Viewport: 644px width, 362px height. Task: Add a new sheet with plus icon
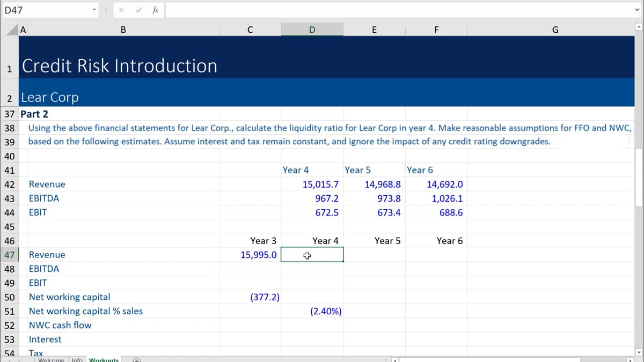coord(136,359)
